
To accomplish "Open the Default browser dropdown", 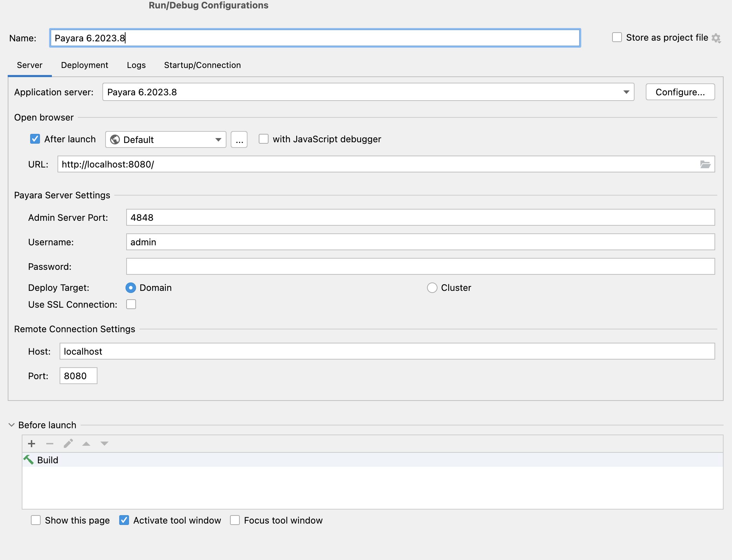I will point(165,139).
